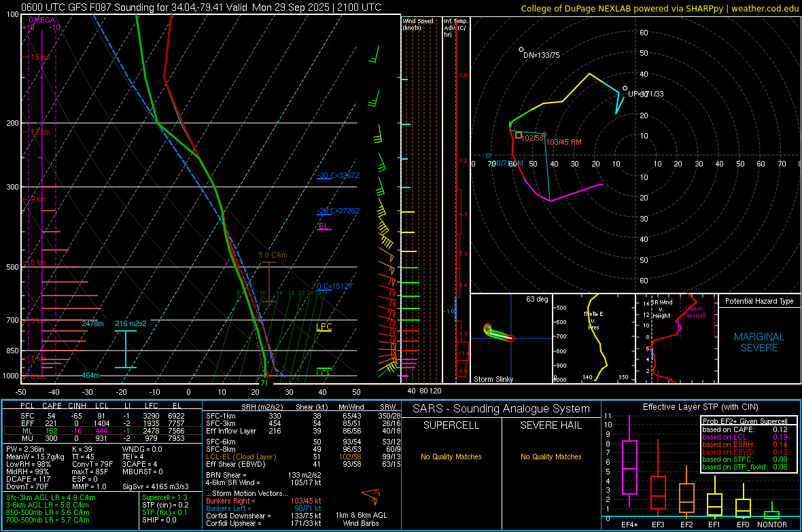The width and height of the screenshot is (802, 532).
Task: Select the EFF parcel row
Action: [103, 423]
